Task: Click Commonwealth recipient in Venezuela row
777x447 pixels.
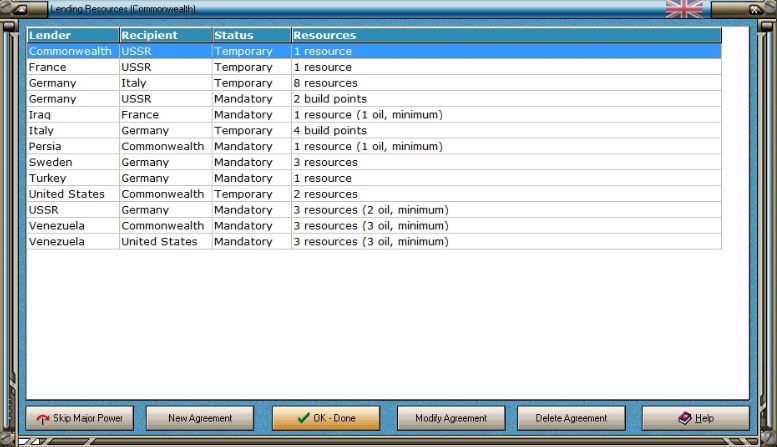Action: 166,225
